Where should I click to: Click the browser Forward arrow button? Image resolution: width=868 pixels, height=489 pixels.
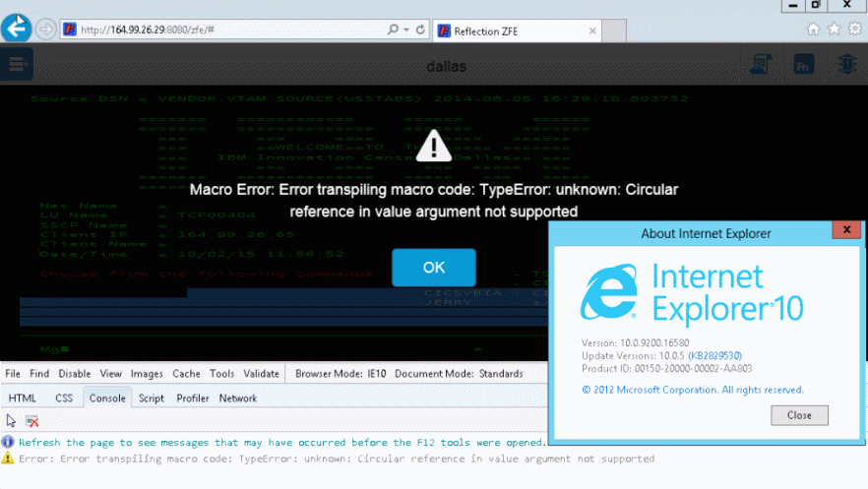46,29
